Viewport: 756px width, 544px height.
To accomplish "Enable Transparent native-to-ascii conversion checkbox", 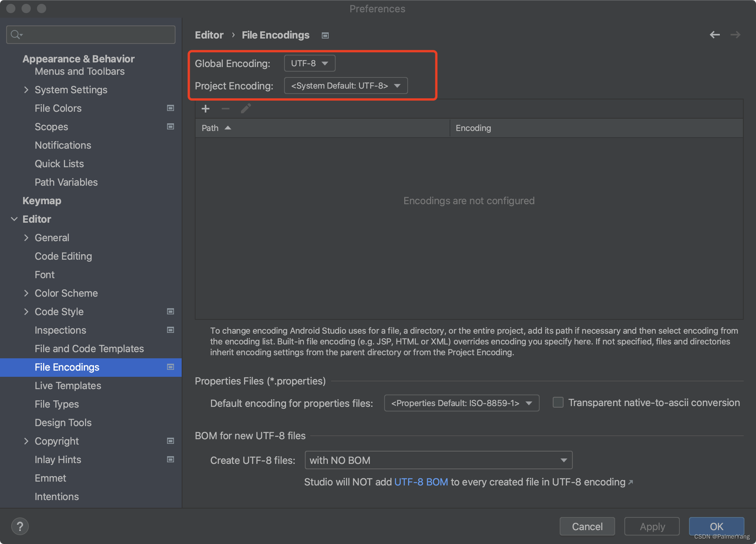I will 558,403.
